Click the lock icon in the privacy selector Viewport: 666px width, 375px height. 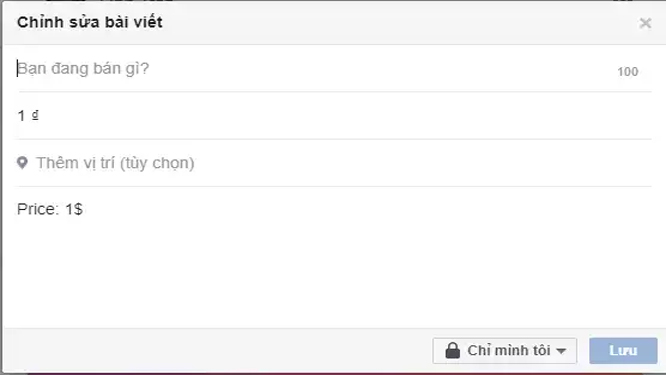pos(452,351)
